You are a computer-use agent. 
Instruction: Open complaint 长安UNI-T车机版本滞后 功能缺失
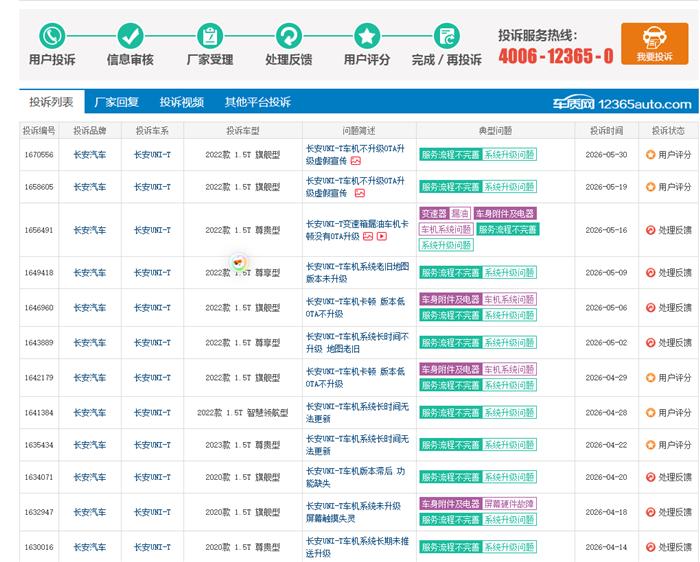355,477
